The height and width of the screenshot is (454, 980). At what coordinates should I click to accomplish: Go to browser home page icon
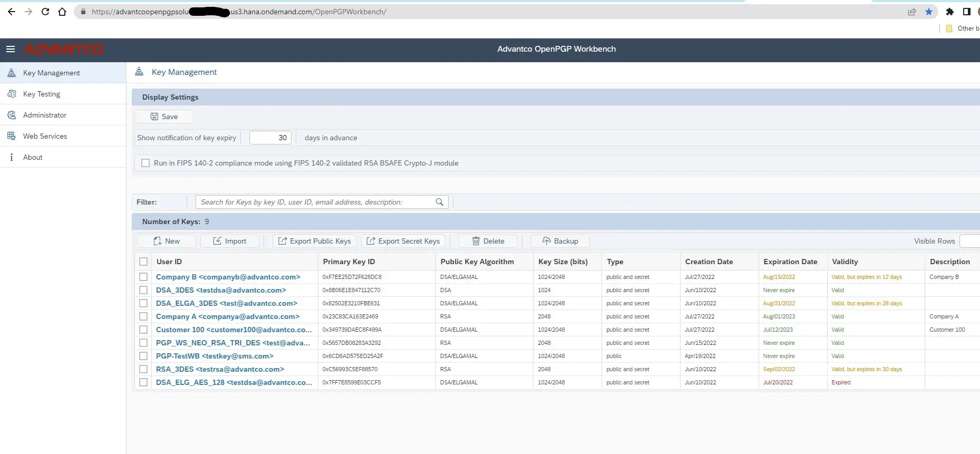62,12
